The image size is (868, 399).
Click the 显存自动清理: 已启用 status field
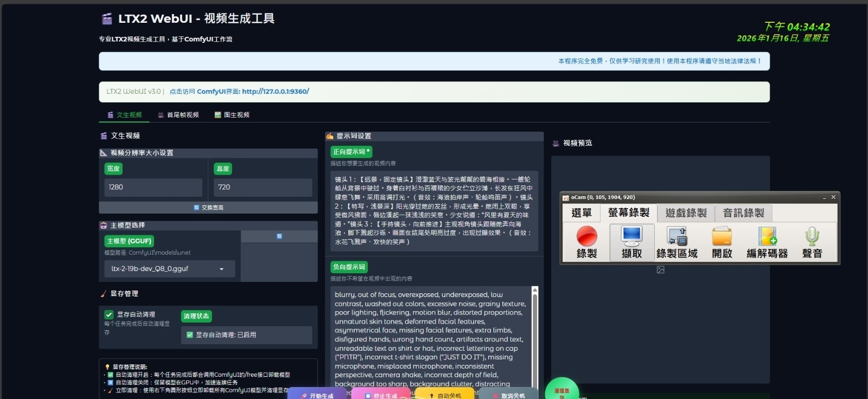pos(247,335)
